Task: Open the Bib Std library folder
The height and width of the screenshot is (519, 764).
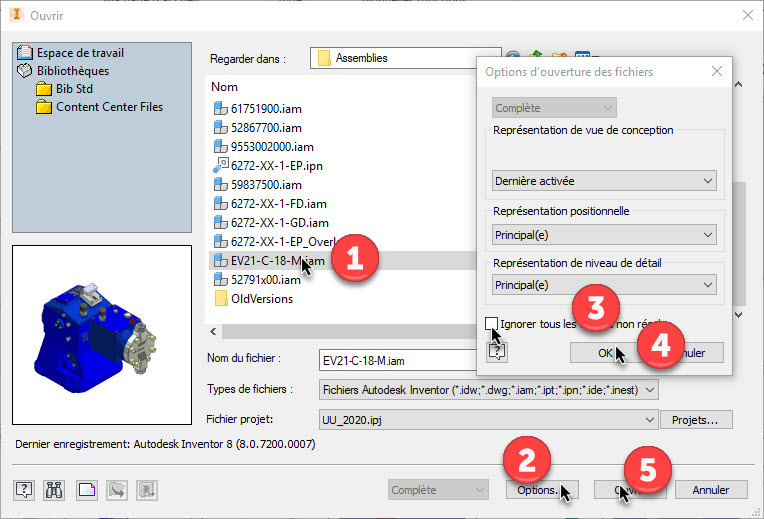Action: click(x=75, y=89)
